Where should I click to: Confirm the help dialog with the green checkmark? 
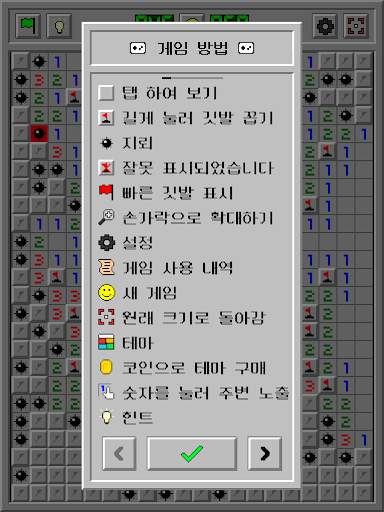point(192,454)
